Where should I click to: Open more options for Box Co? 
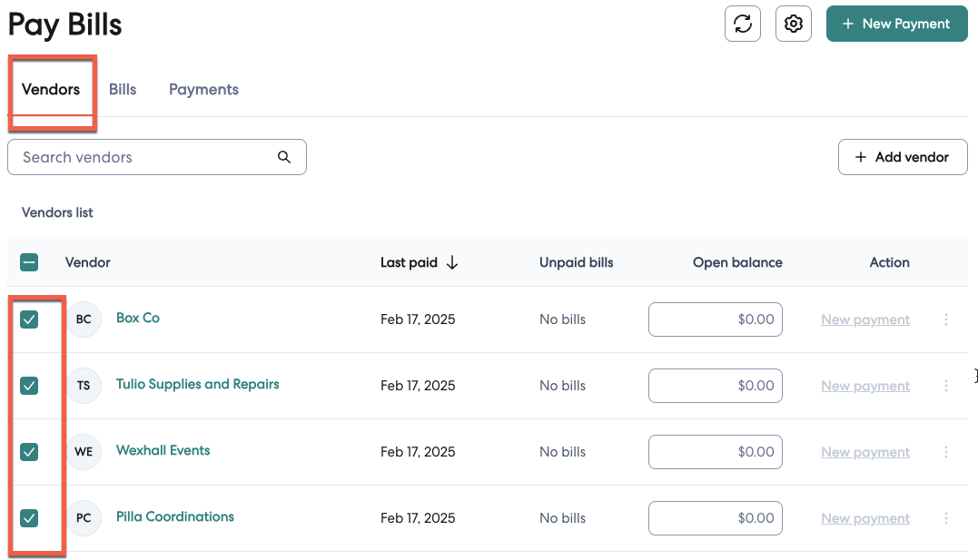946,319
